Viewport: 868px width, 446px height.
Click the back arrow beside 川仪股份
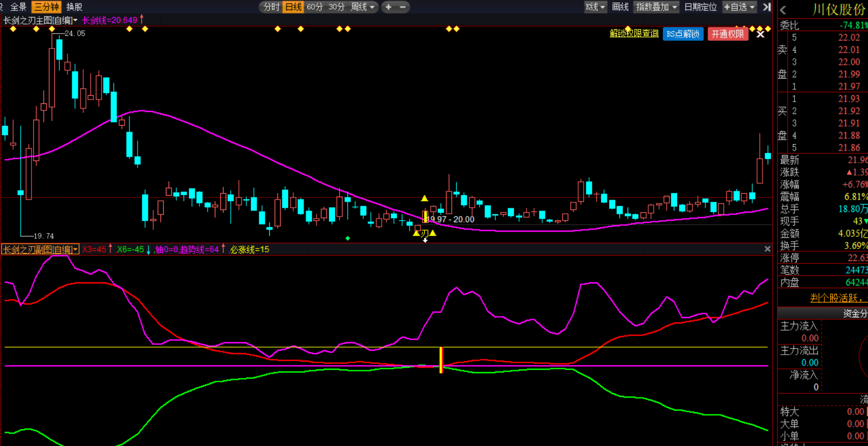[783, 10]
